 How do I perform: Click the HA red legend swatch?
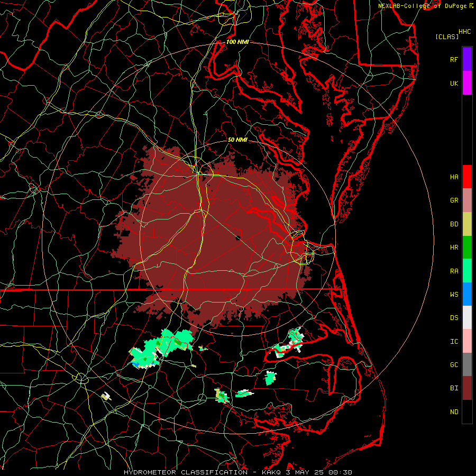pos(467,177)
